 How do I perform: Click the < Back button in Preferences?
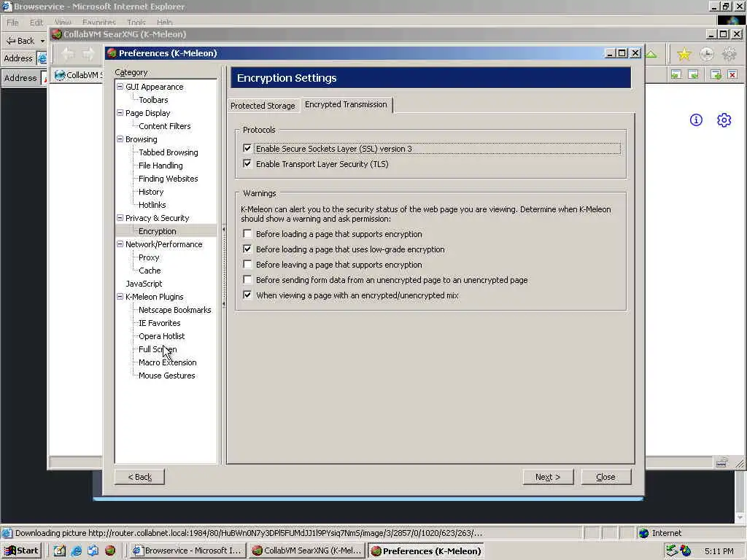(139, 477)
